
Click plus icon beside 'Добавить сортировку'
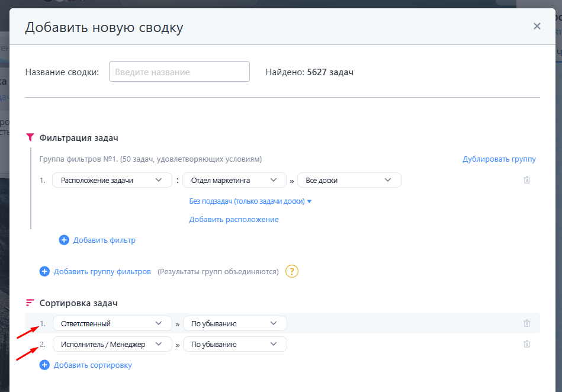pyautogui.click(x=44, y=365)
